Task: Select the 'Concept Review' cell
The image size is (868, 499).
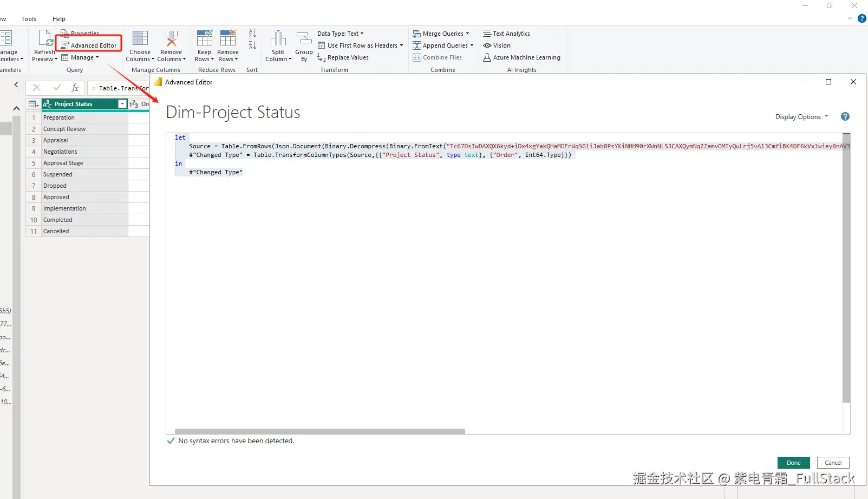Action: click(x=84, y=129)
